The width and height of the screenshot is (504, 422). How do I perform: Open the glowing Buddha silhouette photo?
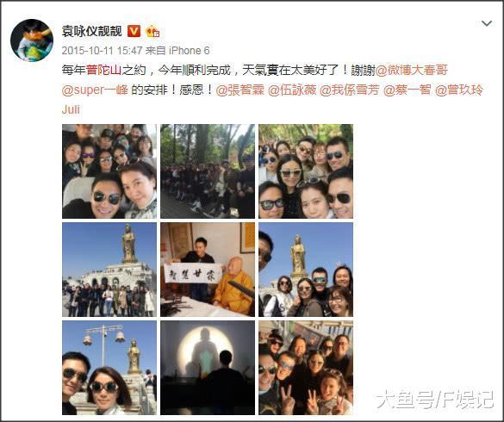(208, 368)
